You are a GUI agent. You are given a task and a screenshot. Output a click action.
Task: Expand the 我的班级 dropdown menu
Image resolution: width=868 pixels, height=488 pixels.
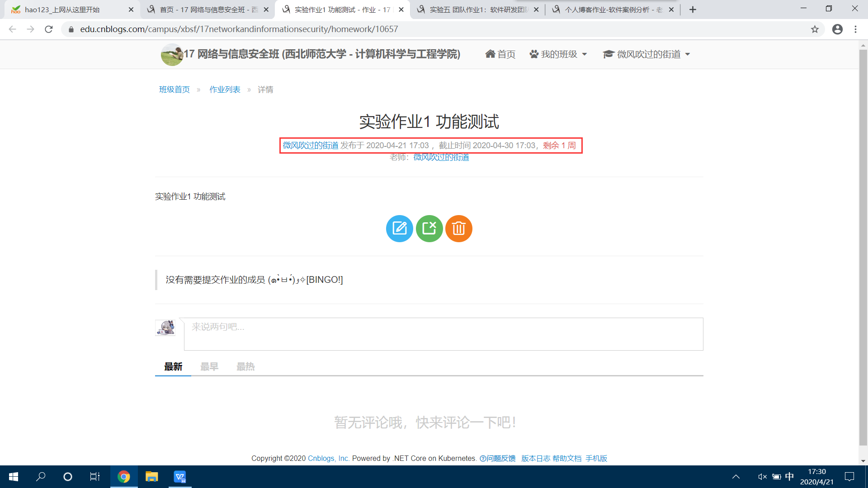(x=558, y=54)
